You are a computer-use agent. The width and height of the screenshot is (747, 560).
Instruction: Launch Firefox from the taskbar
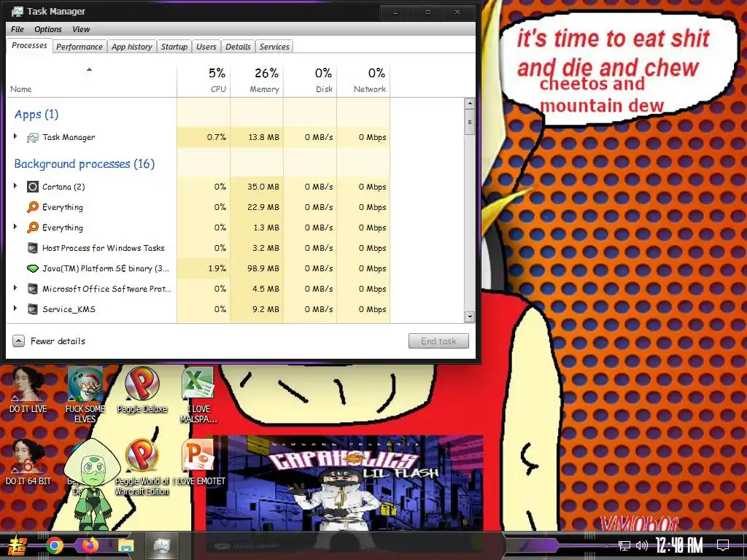click(x=90, y=545)
